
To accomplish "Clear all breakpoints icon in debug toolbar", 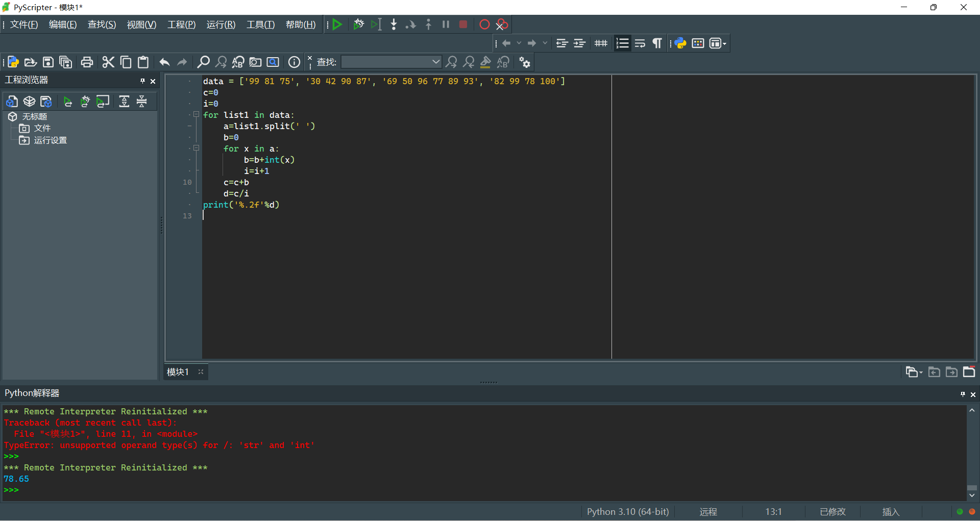I will pos(502,24).
